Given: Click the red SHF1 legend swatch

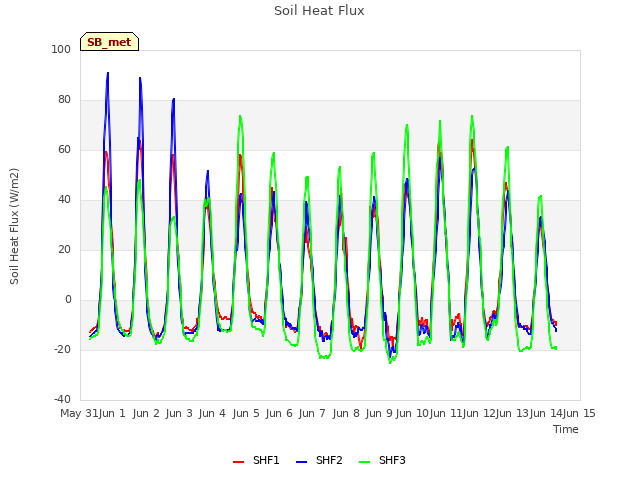Looking at the screenshot, I should click(x=238, y=462).
